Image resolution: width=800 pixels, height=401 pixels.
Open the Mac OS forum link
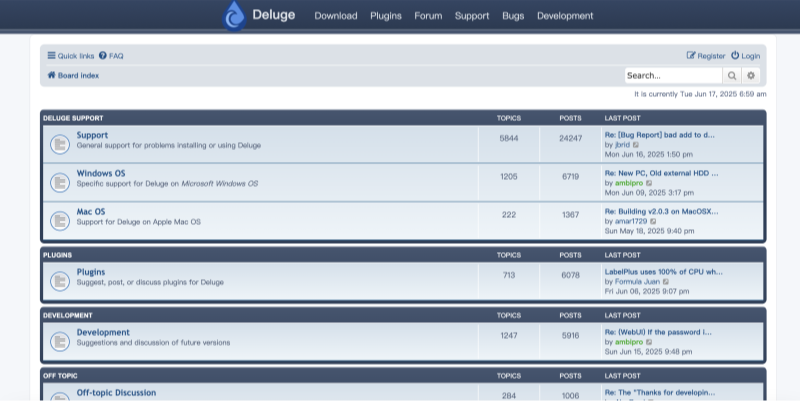click(91, 212)
